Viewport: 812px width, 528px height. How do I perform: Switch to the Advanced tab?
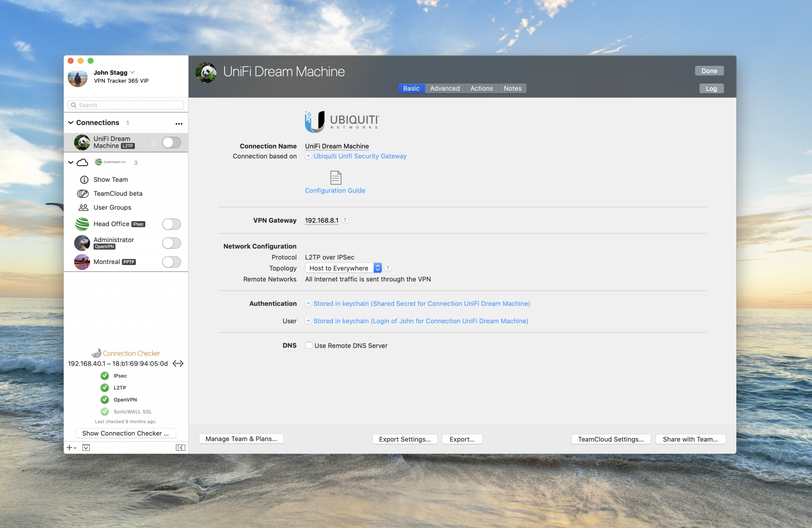click(445, 88)
